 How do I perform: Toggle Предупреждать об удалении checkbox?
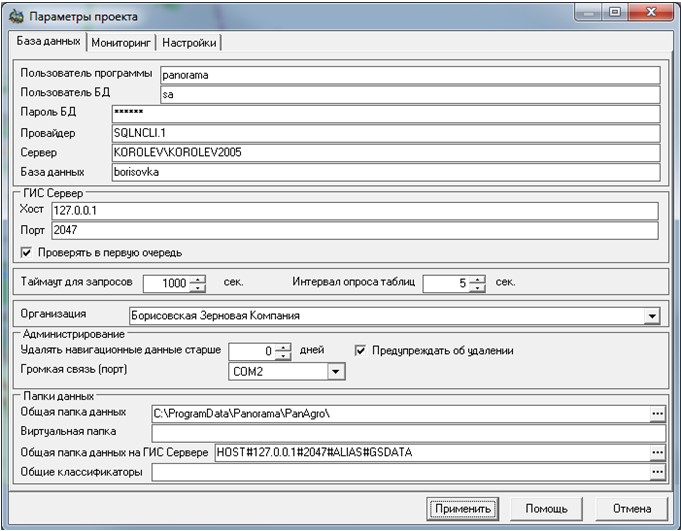pyautogui.click(x=361, y=350)
